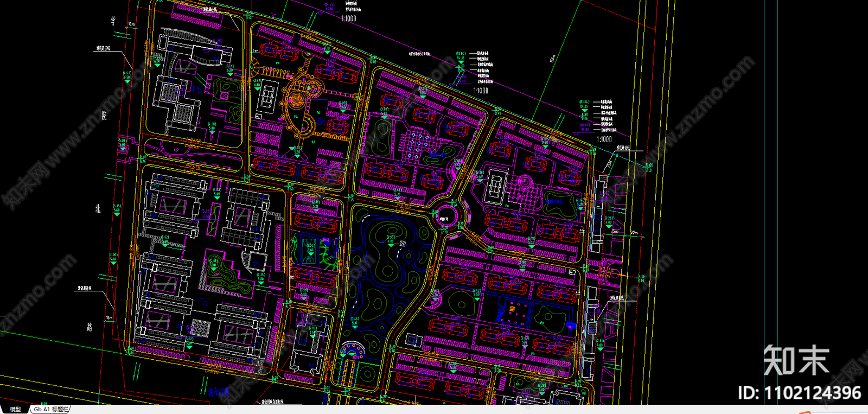This screenshot has height=414, width=868.
Task: Open the Gb A1 标题栏 layout tab
Action: 50,409
